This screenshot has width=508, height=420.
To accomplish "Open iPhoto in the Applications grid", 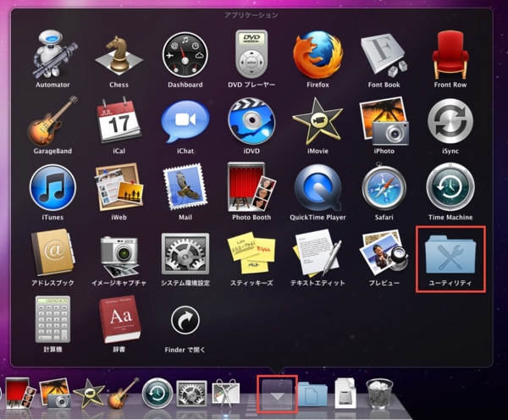I will 384,121.
